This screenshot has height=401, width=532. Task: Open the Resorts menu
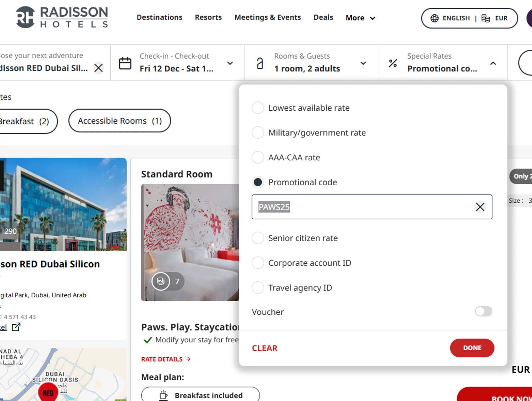(x=208, y=17)
